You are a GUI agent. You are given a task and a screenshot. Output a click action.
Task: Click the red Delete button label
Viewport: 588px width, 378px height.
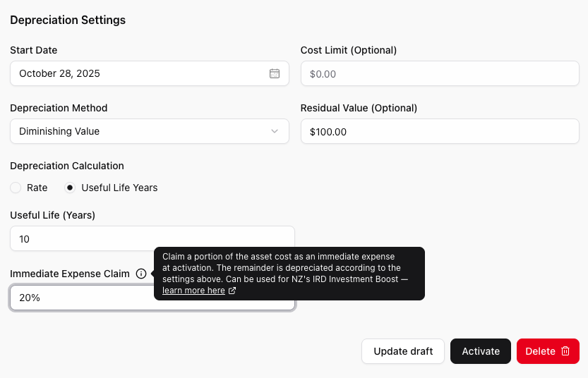[540, 351]
